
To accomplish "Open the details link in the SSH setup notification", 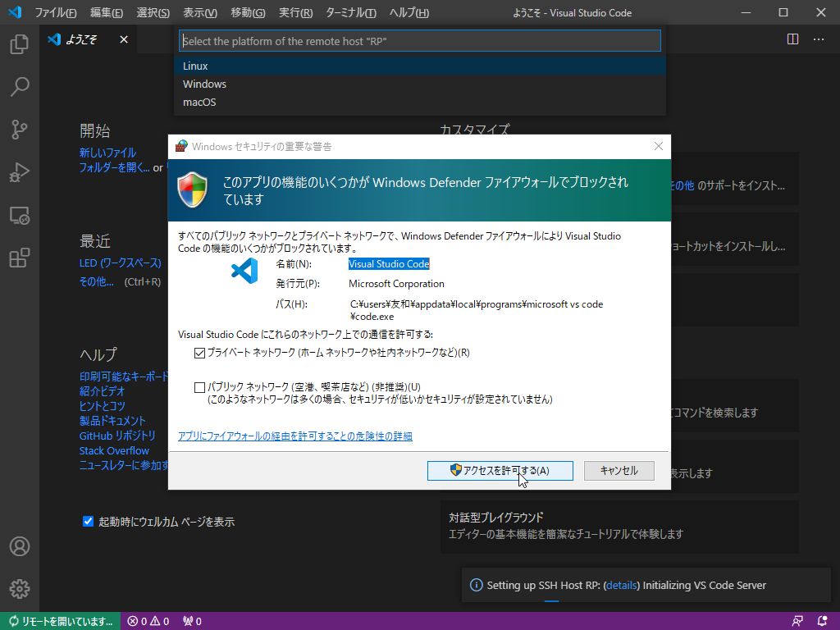I will pyautogui.click(x=621, y=585).
